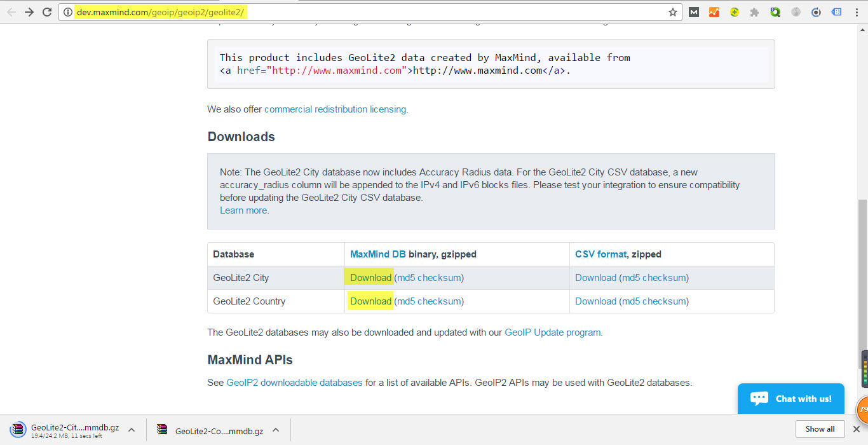Open the GeoIP Update program link
The height and width of the screenshot is (445, 868).
coord(553,332)
